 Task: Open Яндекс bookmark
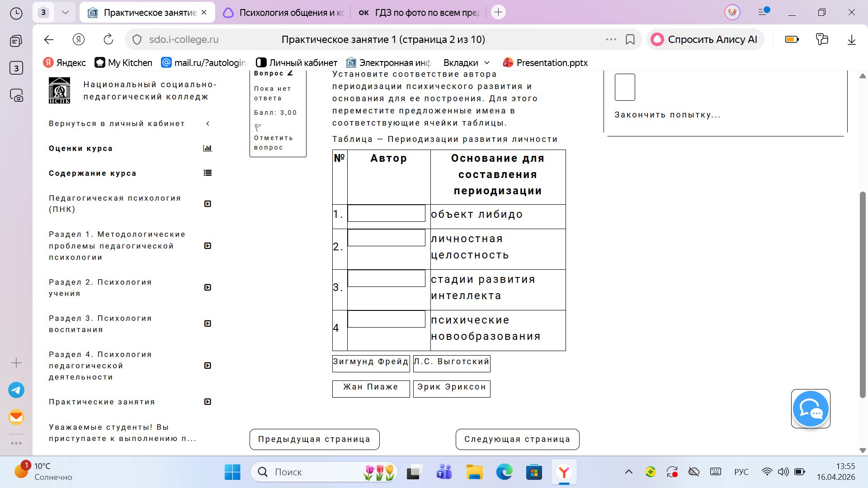(64, 63)
